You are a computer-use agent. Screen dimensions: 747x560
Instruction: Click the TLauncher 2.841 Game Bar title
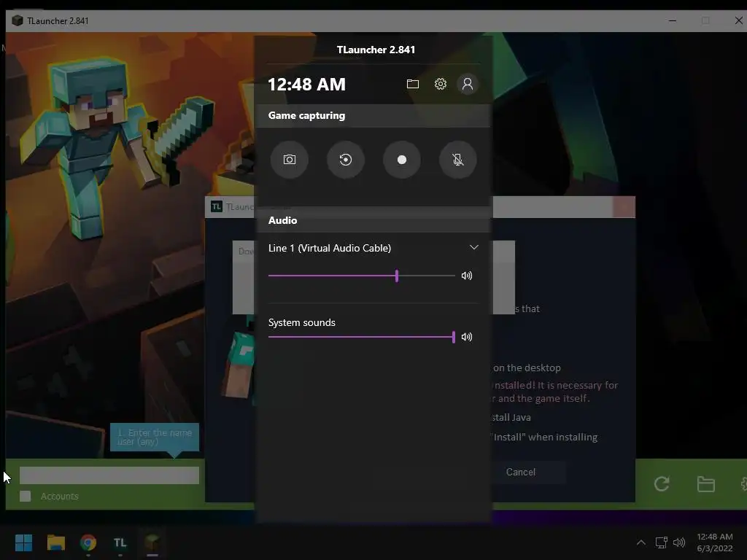(x=376, y=50)
